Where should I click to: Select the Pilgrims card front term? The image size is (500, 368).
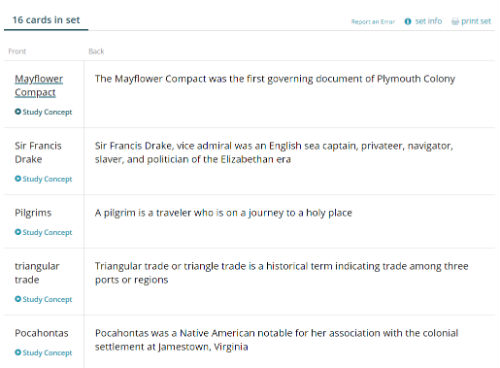(33, 213)
